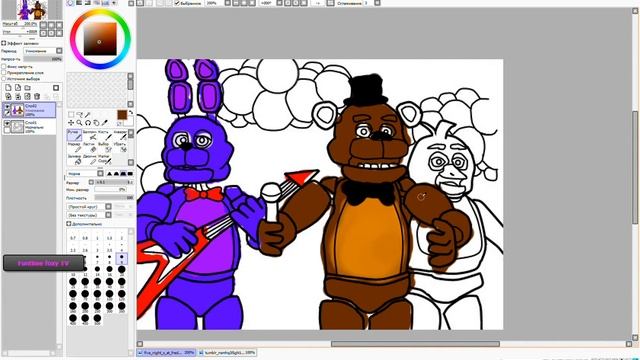Adjust the layer opacity slider
Screen dimensions: 640x360
tap(42, 59)
